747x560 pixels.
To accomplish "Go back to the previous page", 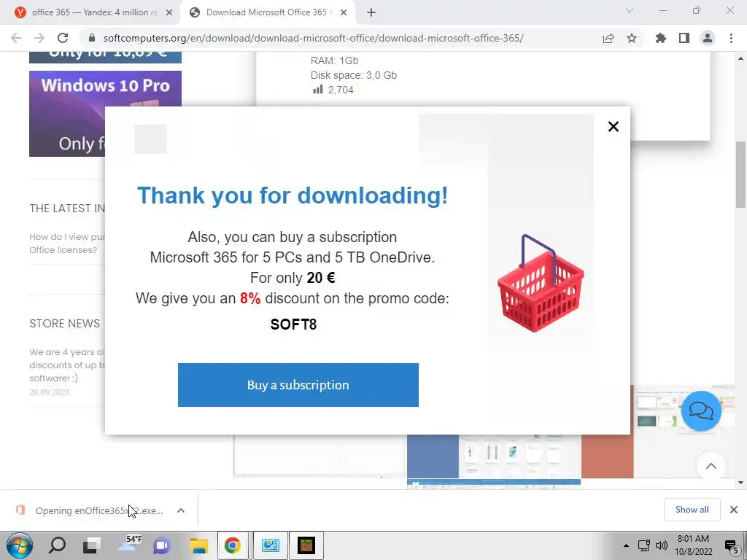I will (x=16, y=38).
